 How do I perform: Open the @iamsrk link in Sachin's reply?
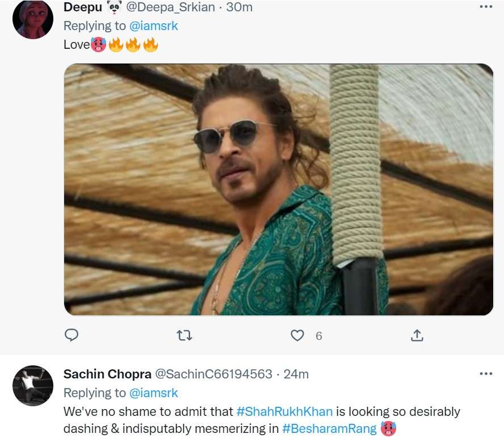tap(154, 392)
